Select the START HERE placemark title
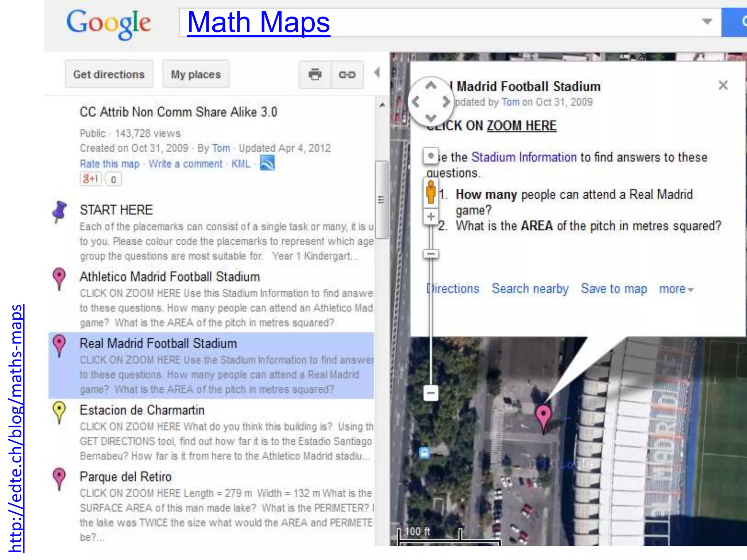 [x=116, y=210]
